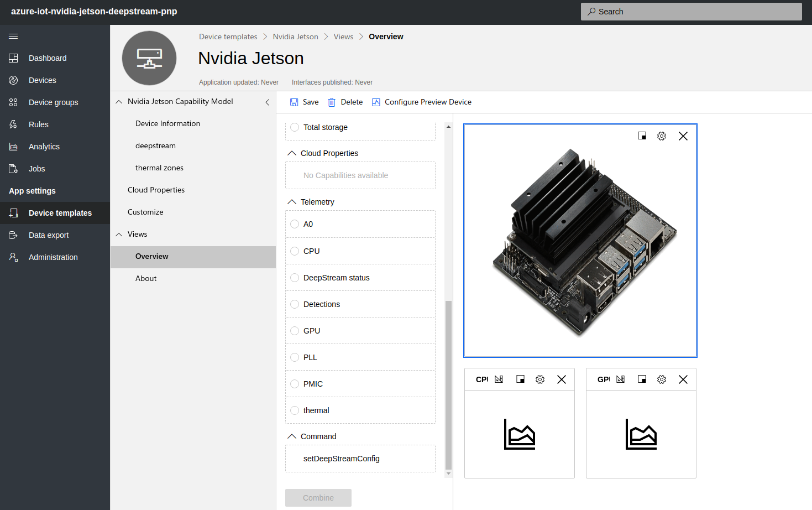Click setDeepStreamConfig command item
The height and width of the screenshot is (510, 812).
(x=360, y=459)
